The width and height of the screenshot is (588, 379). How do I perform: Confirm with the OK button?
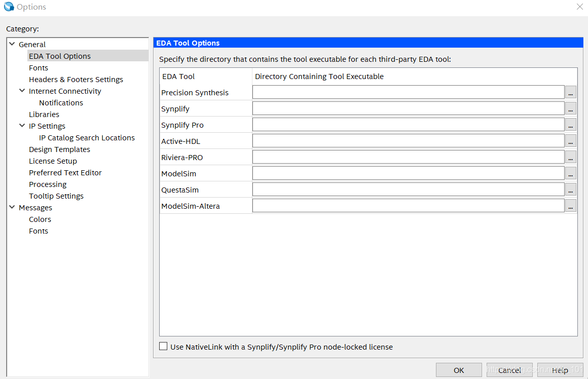(459, 370)
